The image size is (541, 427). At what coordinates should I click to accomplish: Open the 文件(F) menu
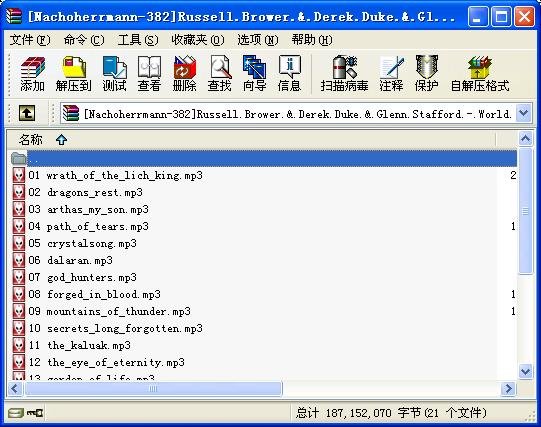tap(30, 40)
